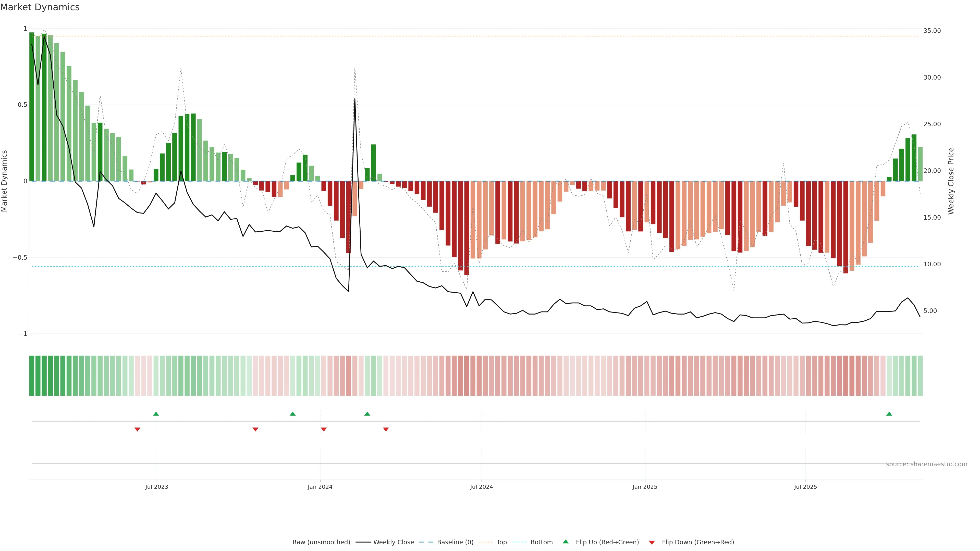This screenshot has width=980, height=551.
Task: Toggle the Weekly Close legend entry
Action: 393,542
